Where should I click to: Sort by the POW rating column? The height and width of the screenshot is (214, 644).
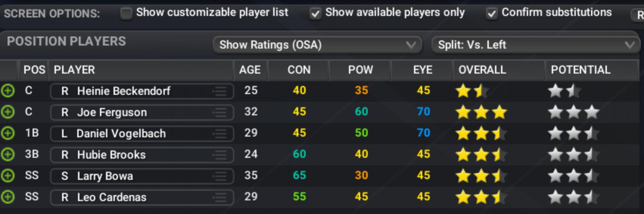[x=360, y=70]
